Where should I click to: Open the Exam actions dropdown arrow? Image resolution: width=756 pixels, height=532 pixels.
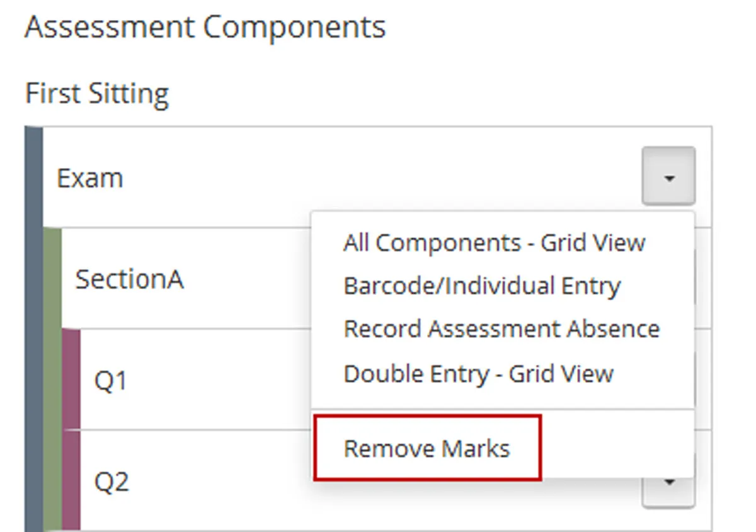coord(668,176)
